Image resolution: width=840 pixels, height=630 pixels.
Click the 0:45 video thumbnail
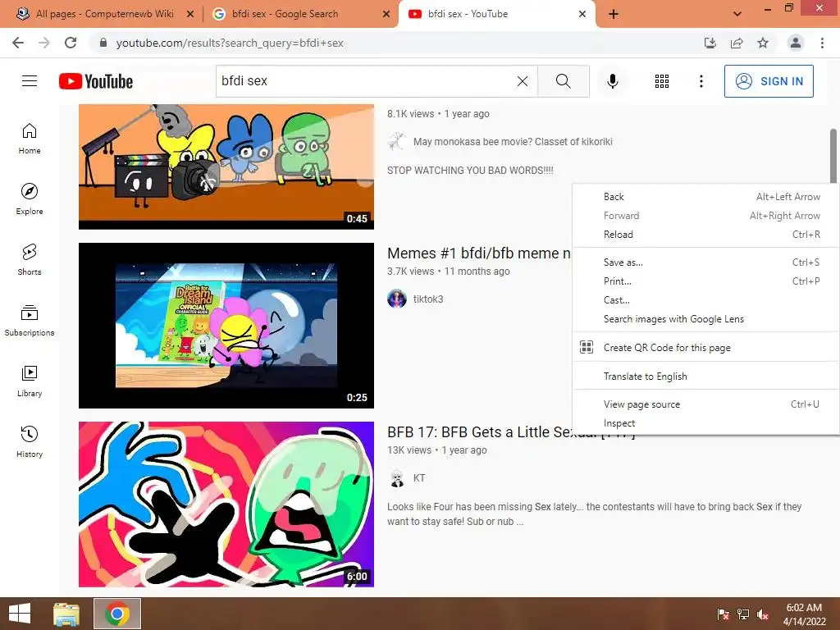(x=226, y=167)
